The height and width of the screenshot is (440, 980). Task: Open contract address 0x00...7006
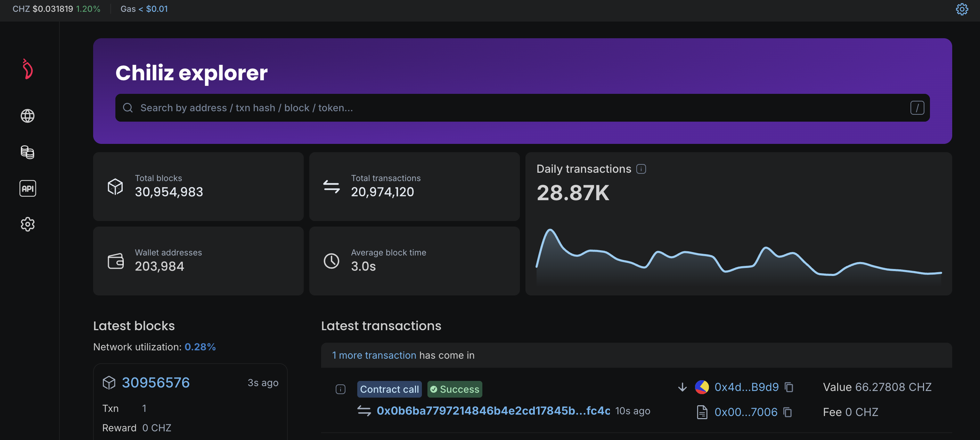[x=746, y=412]
